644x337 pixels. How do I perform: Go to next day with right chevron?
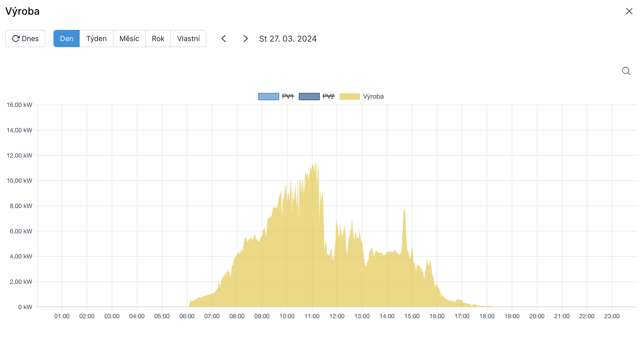click(245, 39)
